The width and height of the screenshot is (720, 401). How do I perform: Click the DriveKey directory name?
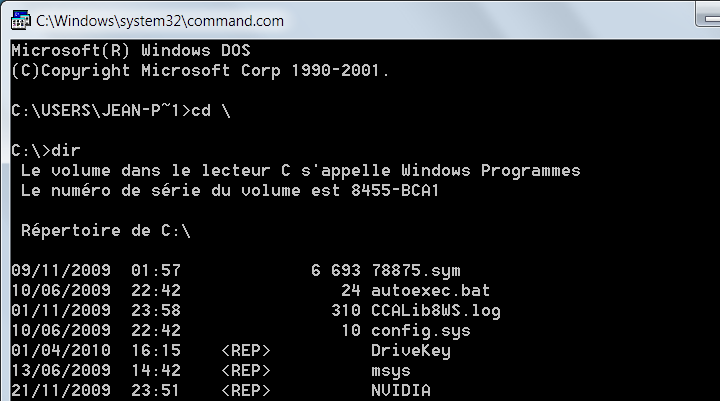tap(410, 350)
